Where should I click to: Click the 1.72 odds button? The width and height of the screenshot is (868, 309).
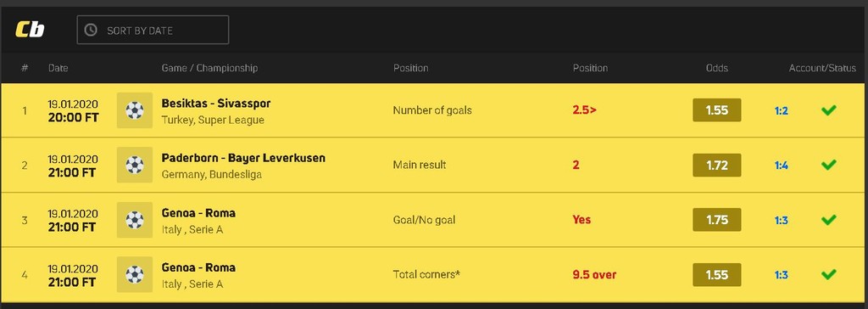click(x=717, y=165)
